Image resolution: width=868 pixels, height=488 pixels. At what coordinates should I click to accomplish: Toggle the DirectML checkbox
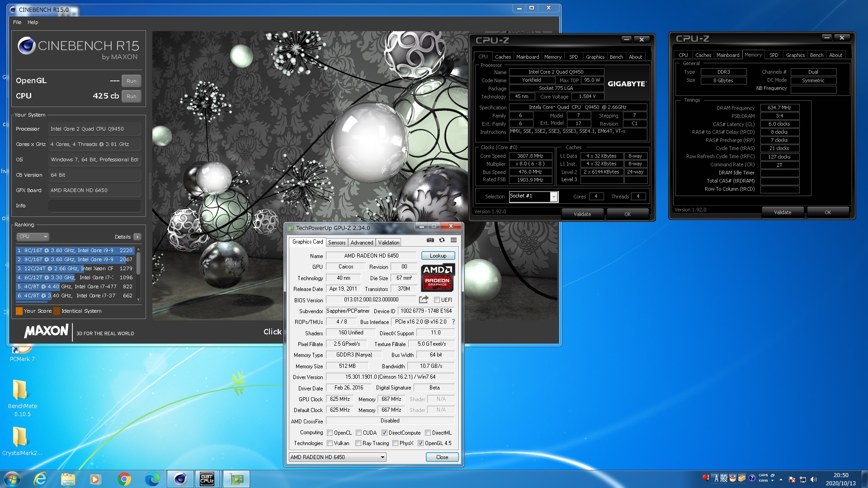coord(428,432)
